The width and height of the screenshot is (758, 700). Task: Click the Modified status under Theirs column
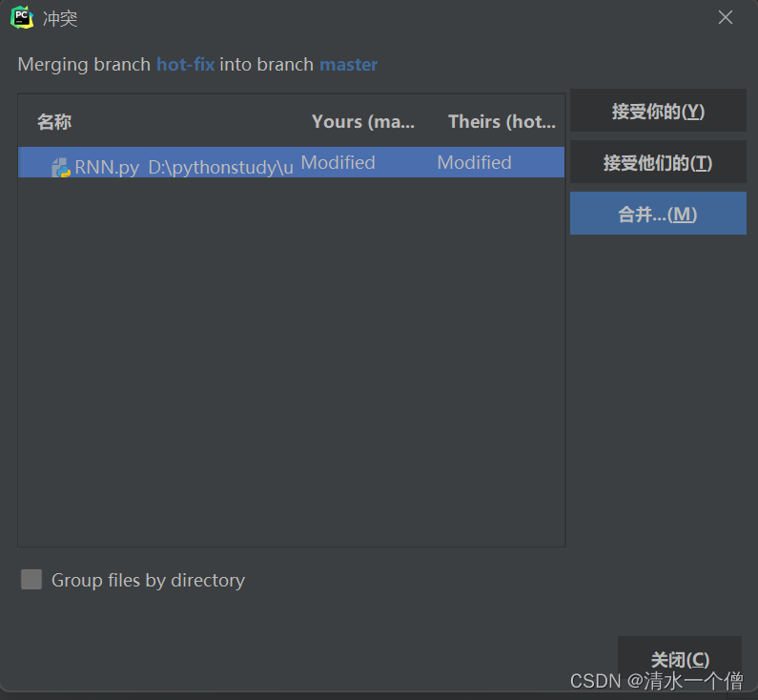click(474, 162)
